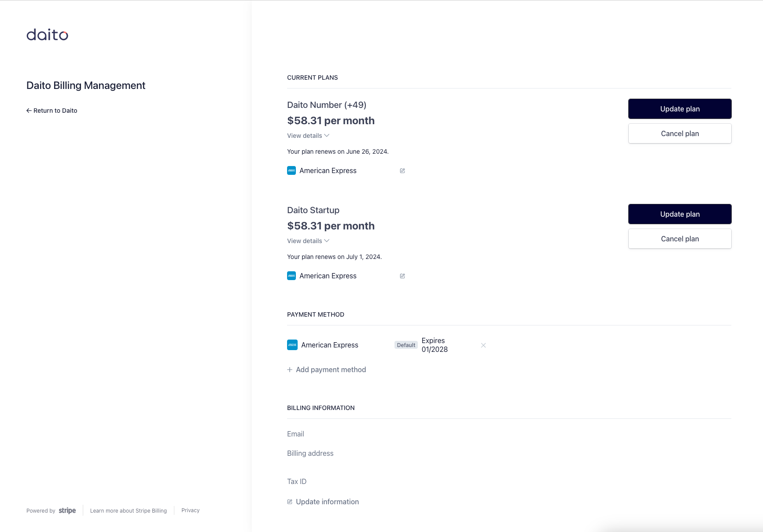Click the plus icon to add payment method
763x532 pixels.
coord(290,370)
